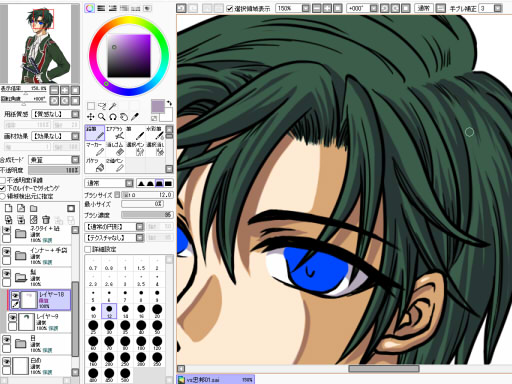Pick brush size 5 preset
Image resolution: width=512 pixels, height=384 pixels.
pos(93,294)
